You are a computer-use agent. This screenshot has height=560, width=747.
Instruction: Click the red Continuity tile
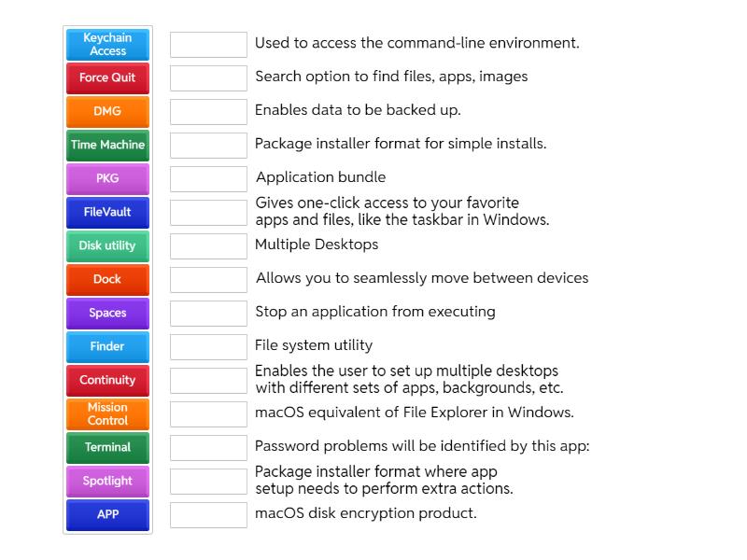[x=107, y=380]
